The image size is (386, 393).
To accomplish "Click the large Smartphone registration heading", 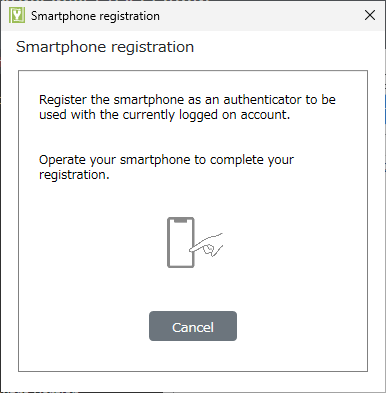I will pyautogui.click(x=105, y=47).
